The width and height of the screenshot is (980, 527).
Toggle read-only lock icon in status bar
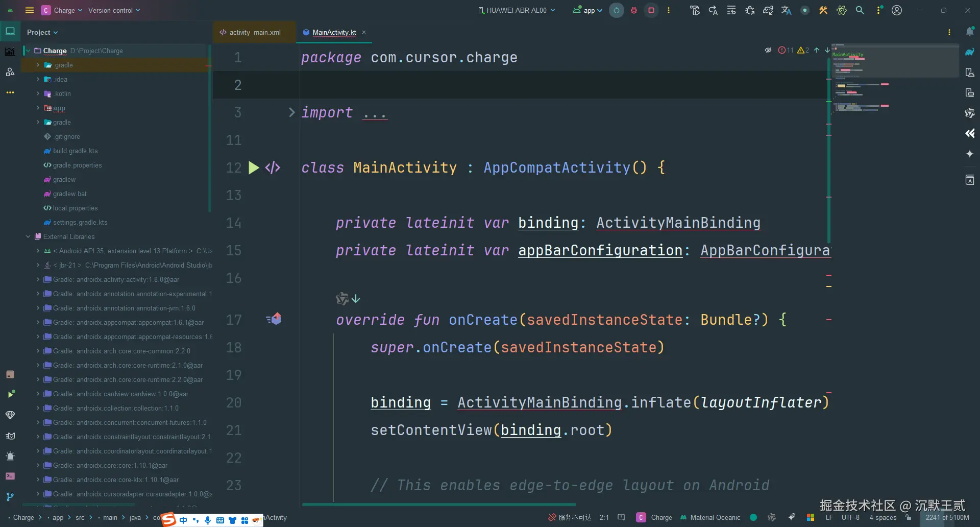point(909,517)
